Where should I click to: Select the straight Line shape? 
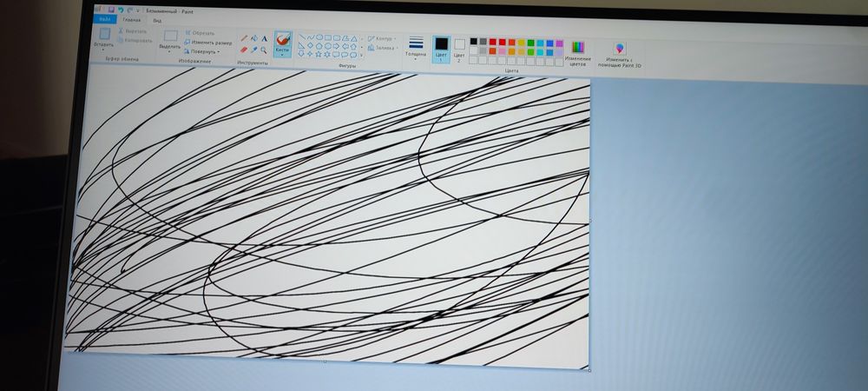coord(302,37)
